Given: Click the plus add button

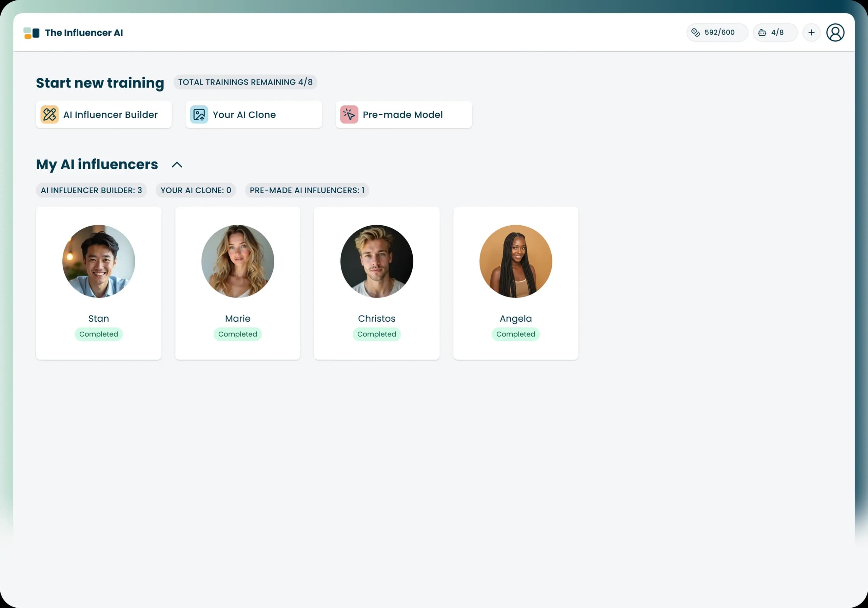Looking at the screenshot, I should click(x=811, y=33).
